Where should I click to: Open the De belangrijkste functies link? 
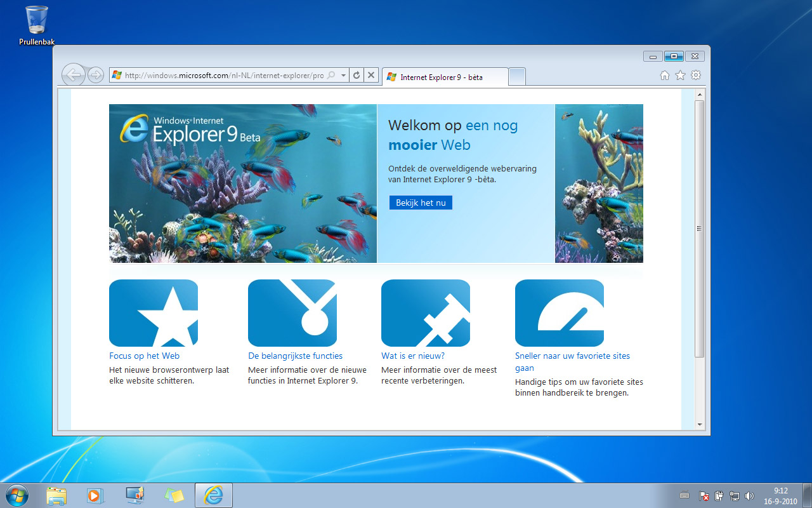pos(295,356)
